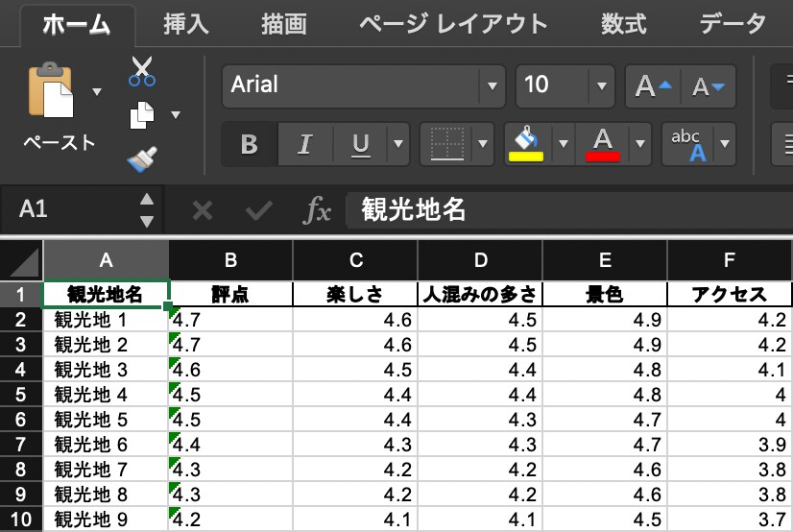The width and height of the screenshot is (793, 532).
Task: Click the 3.7 value in column F
Action: coord(730,520)
